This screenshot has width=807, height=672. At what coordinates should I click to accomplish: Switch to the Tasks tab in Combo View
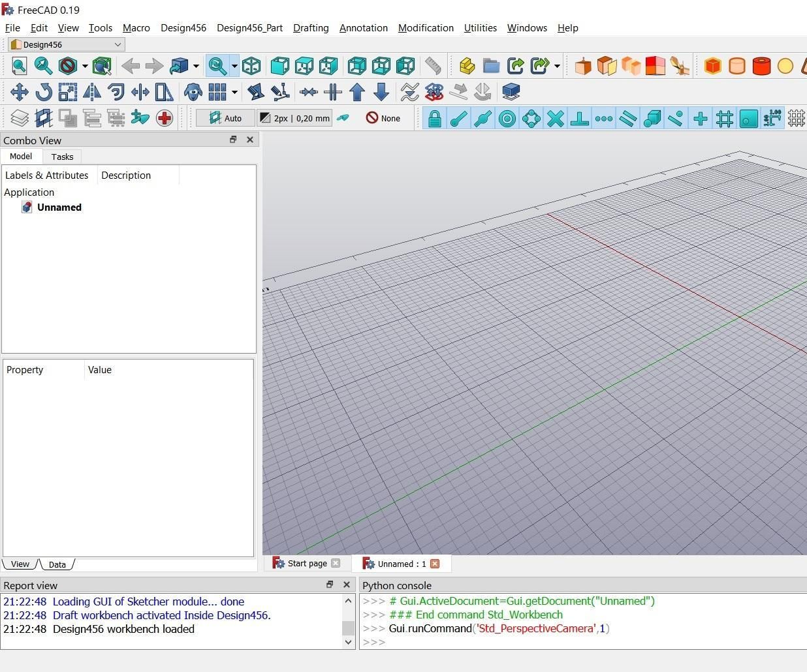pos(62,157)
